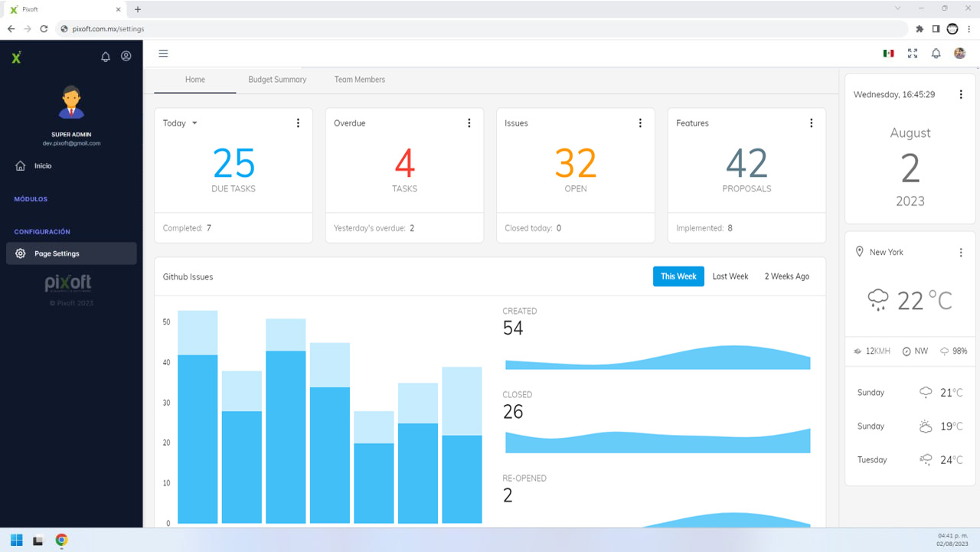Viewport: 980px width, 552px height.
Task: Click the Page Settings gear item
Action: tap(71, 253)
